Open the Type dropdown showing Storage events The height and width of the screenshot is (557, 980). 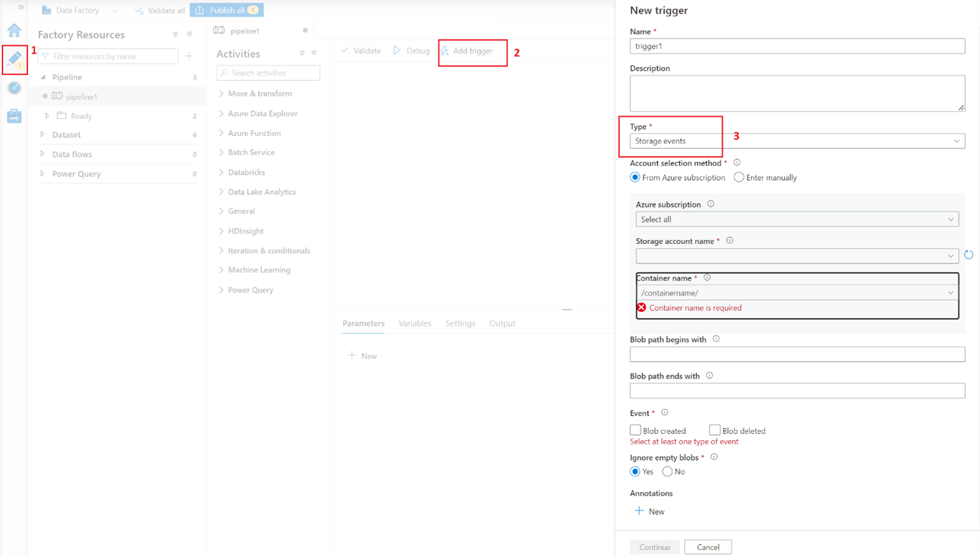click(x=797, y=141)
